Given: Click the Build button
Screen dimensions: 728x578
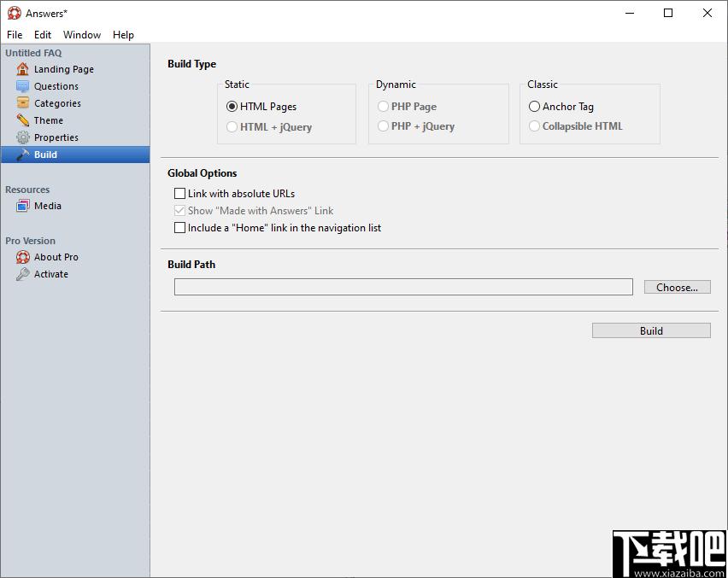Looking at the screenshot, I should [651, 330].
